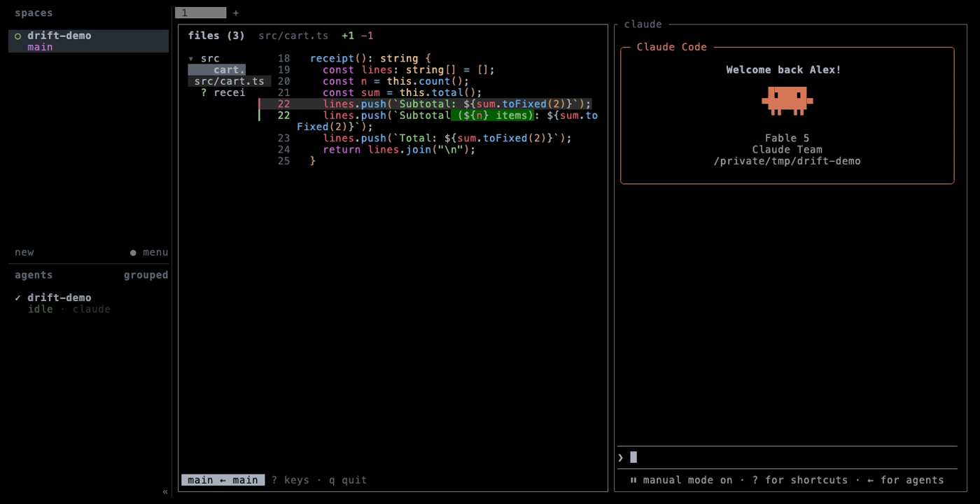
Task: Click the src/cart.ts file path header
Action: 293,36
